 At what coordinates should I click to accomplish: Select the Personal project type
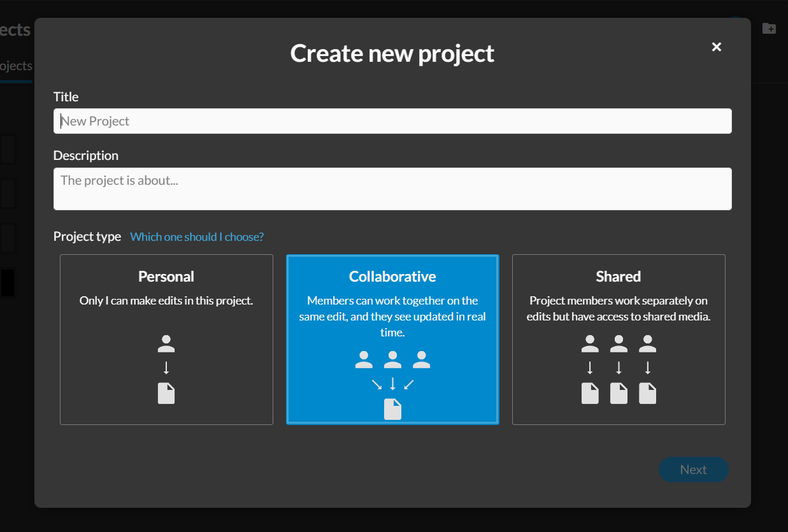(166, 340)
